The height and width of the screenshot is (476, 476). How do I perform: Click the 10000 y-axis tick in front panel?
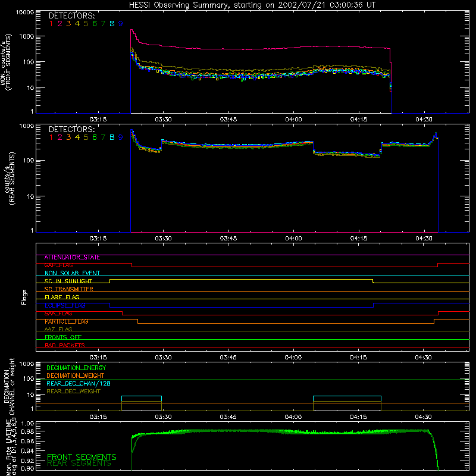coord(25,12)
